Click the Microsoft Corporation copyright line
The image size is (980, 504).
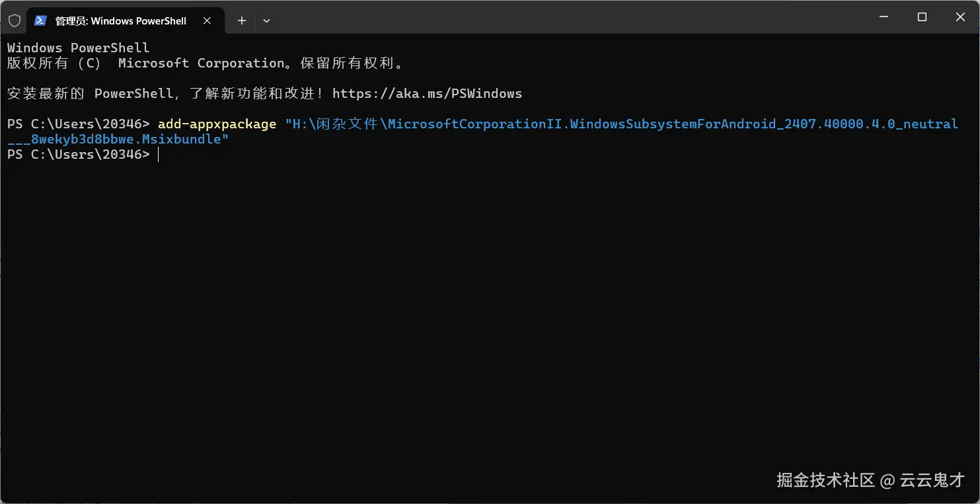[205, 63]
